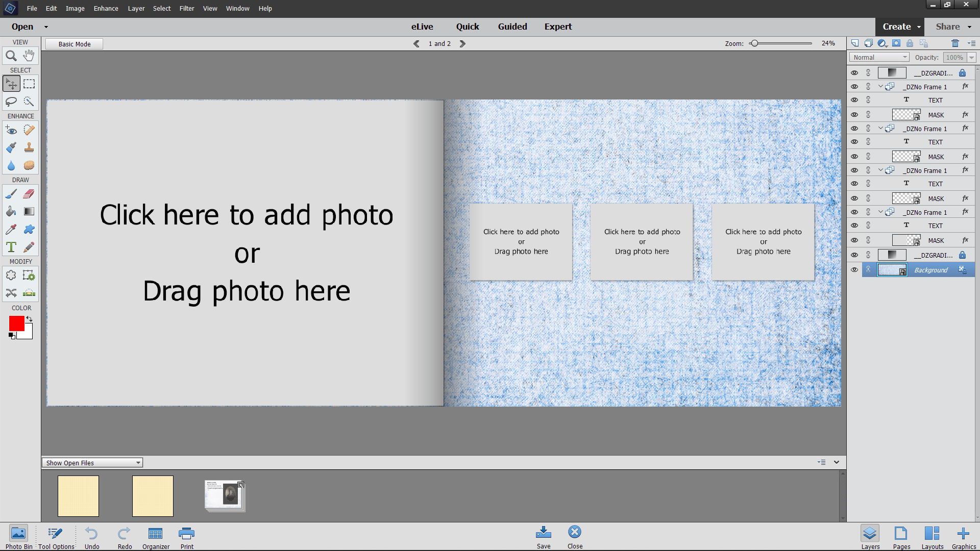Viewport: 980px width, 551px height.
Task: Select the Lasso tool
Action: [x=11, y=102]
